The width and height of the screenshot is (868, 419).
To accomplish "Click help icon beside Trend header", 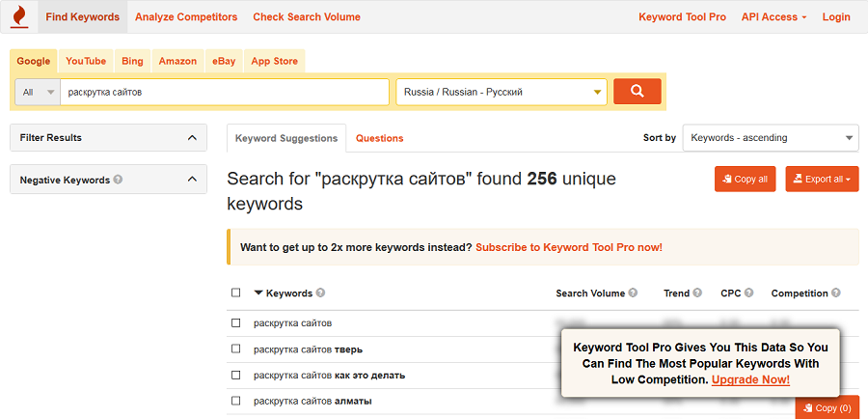I will pos(697,293).
